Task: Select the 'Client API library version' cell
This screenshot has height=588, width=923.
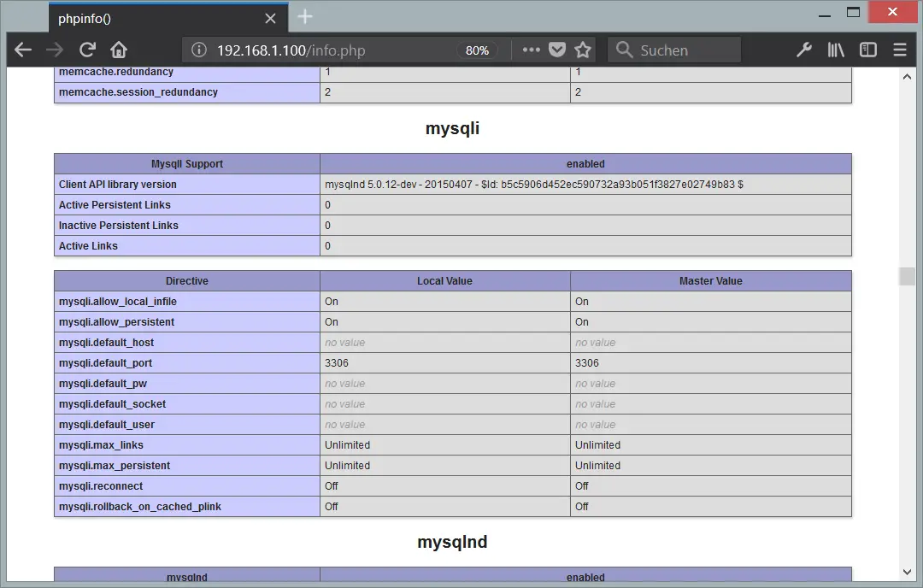Action: tap(187, 185)
